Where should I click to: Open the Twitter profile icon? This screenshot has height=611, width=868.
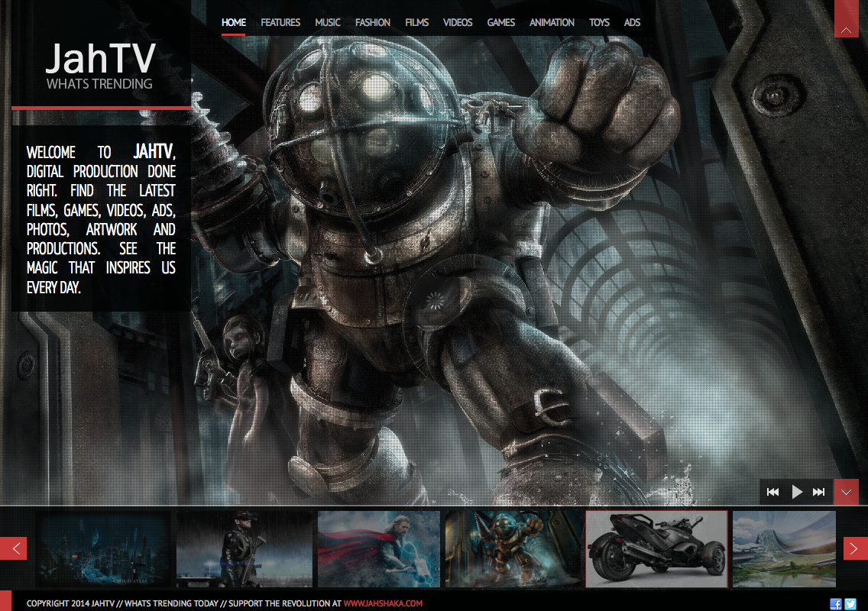pos(850,604)
